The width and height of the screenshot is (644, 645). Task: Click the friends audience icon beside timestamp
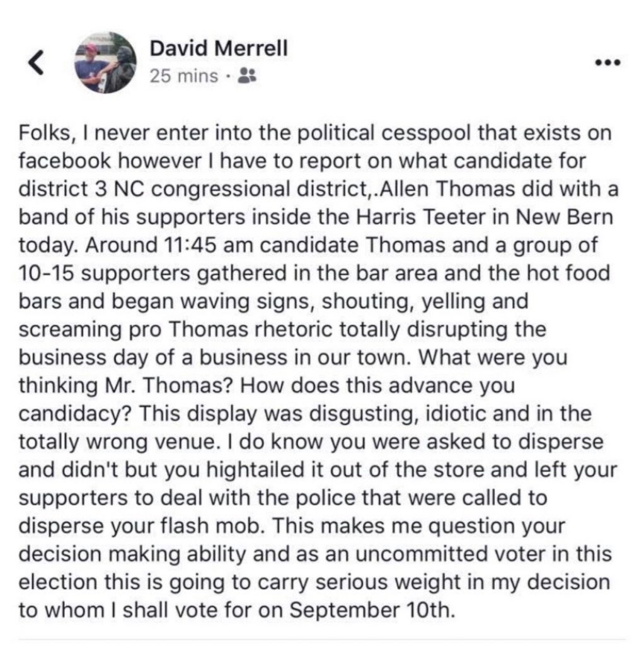click(249, 76)
